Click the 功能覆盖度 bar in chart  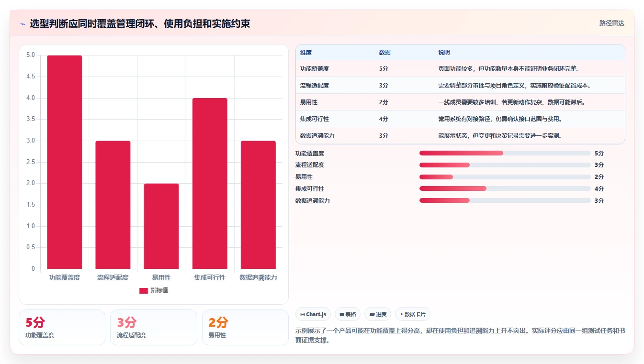64,162
